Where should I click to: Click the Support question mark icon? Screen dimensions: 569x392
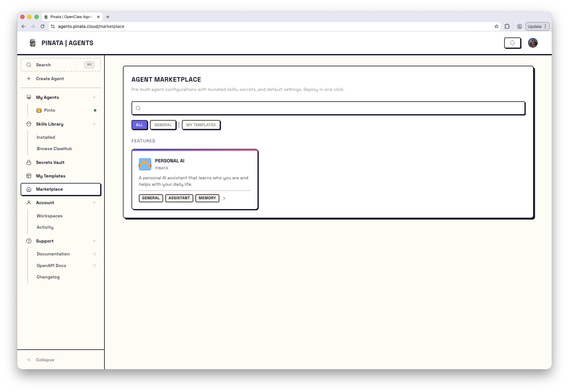pyautogui.click(x=29, y=241)
